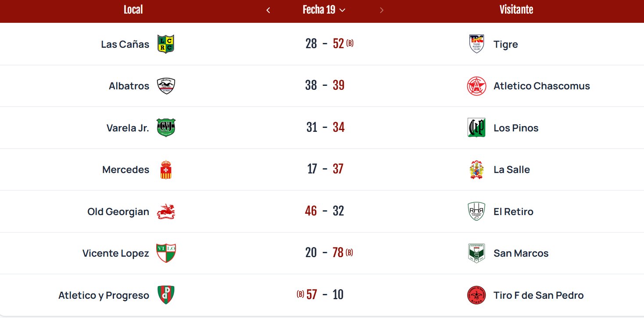Image resolution: width=644 pixels, height=318 pixels.
Task: Click the Las Cañas club crest
Action: click(166, 44)
